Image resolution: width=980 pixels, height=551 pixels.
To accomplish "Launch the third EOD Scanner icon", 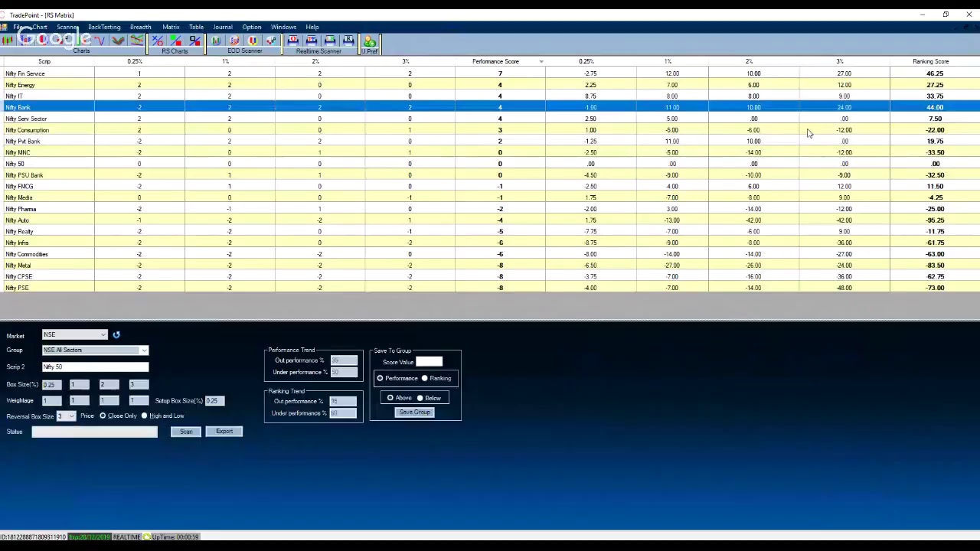I will [253, 41].
